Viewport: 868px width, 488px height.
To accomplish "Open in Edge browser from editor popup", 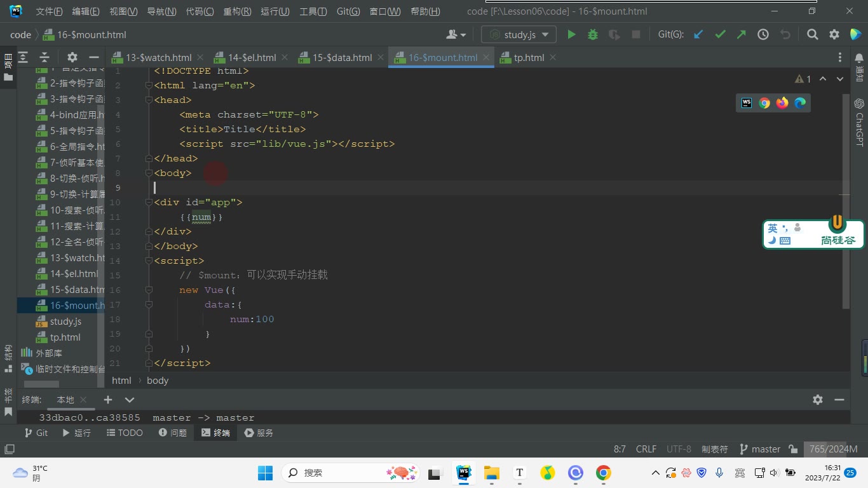I will coord(800,103).
